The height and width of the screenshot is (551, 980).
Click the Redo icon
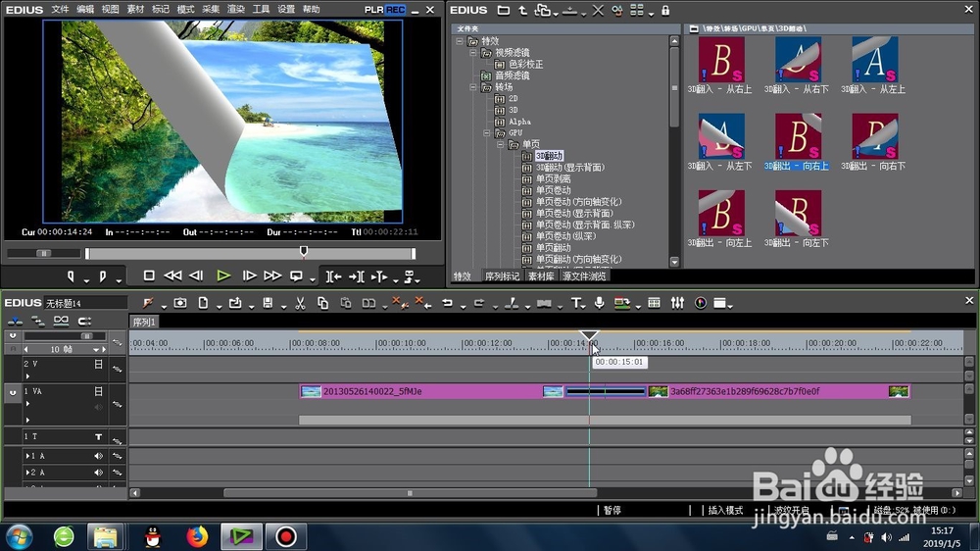(479, 303)
